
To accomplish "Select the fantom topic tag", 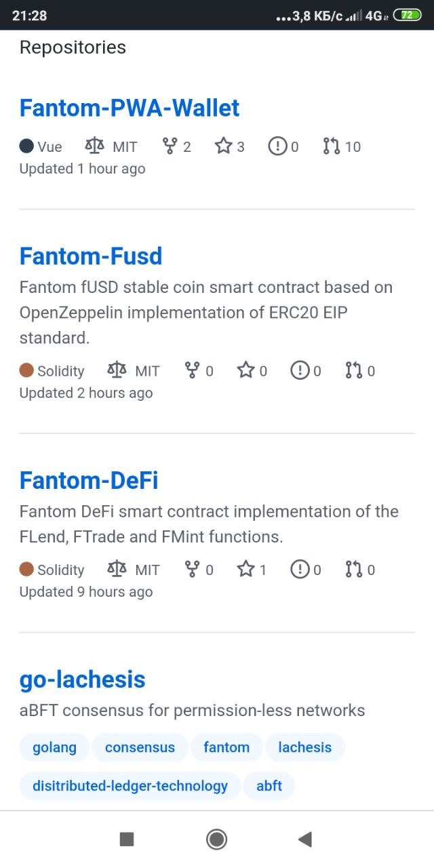I will (226, 747).
